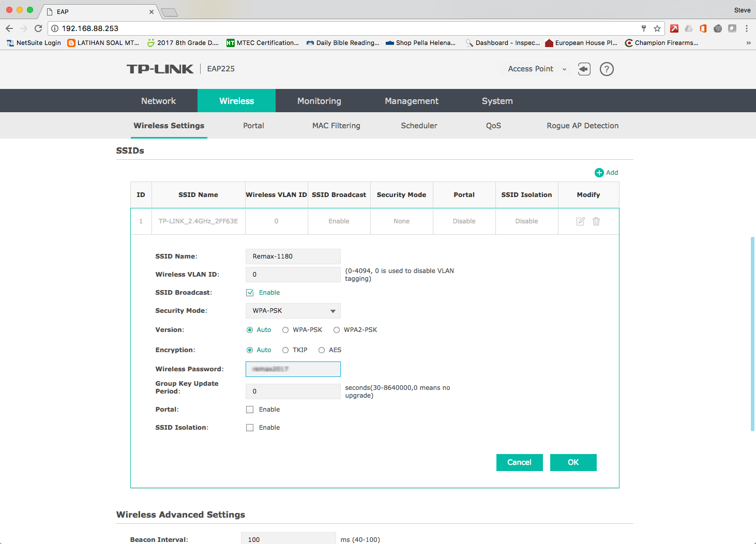Click the Wireless VLAN ID input field

[x=293, y=275]
